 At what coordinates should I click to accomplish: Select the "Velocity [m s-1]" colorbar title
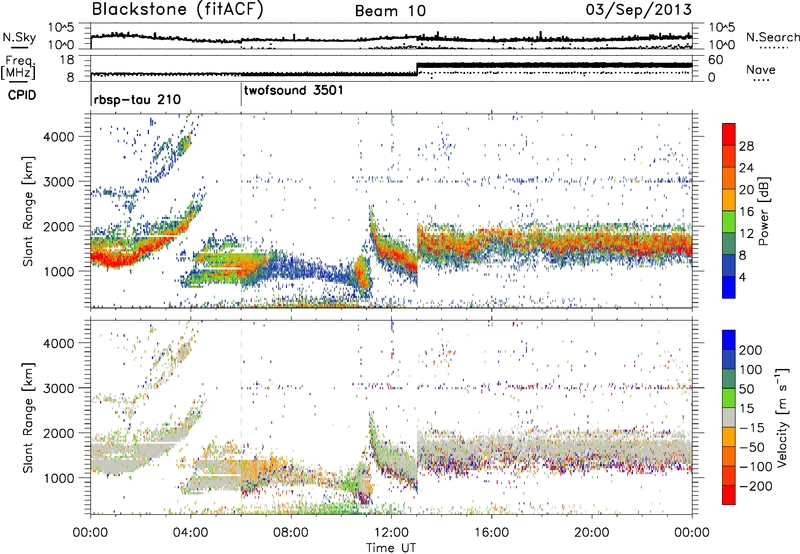[782, 417]
